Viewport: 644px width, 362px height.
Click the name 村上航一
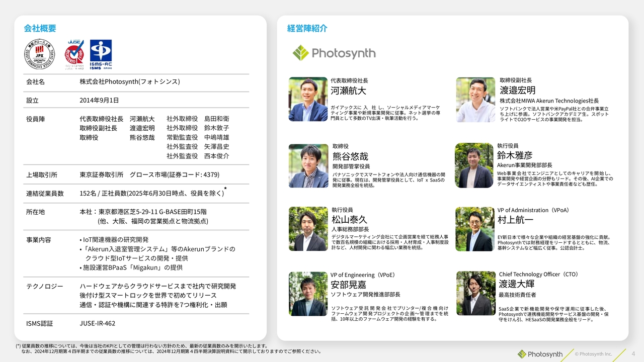pos(515,220)
